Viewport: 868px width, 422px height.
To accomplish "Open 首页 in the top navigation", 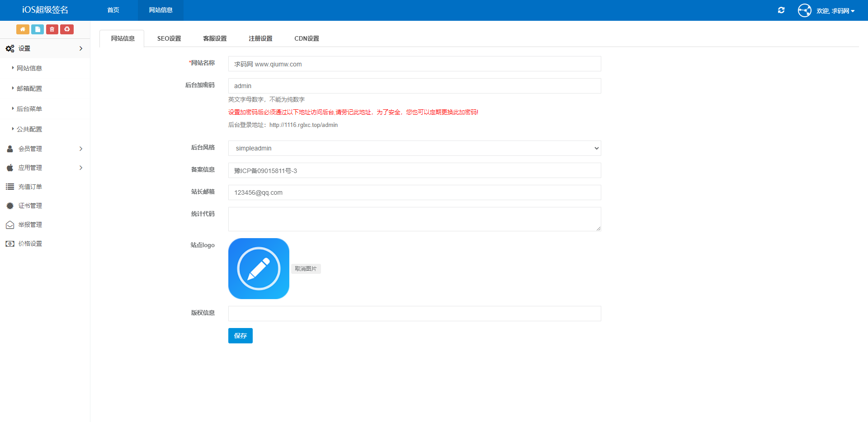I will [x=113, y=10].
